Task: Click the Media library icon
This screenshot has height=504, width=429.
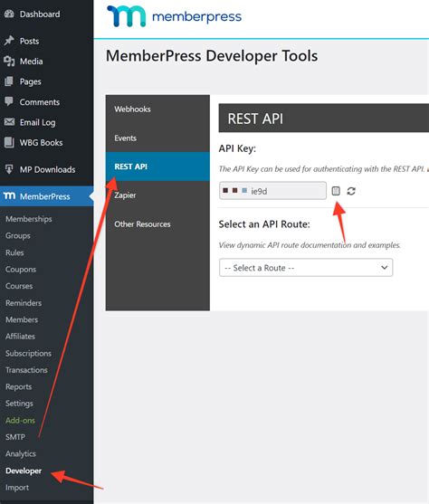Action: coord(9,61)
